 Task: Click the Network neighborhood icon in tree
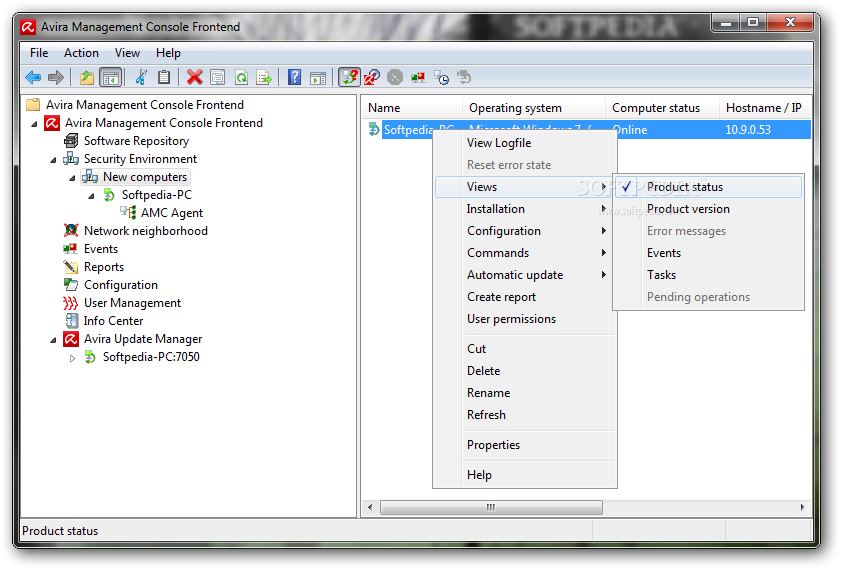71,231
